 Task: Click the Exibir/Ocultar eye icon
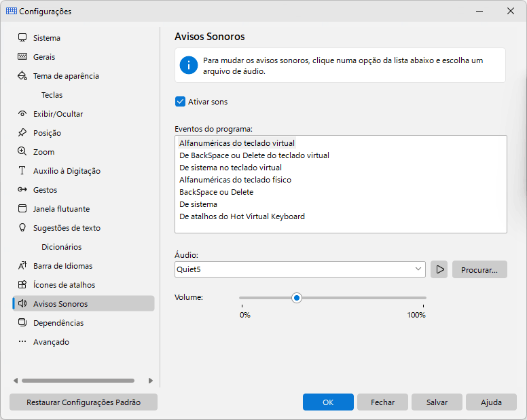[22, 113]
